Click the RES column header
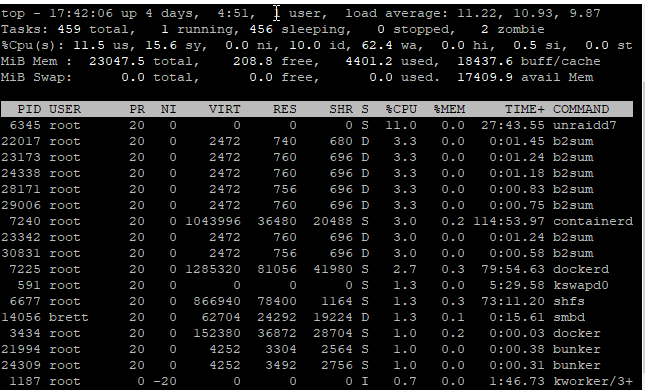 point(285,109)
